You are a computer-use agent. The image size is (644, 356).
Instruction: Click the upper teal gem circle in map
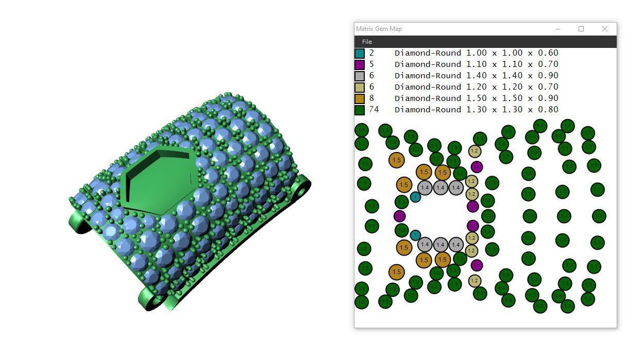pos(415,197)
